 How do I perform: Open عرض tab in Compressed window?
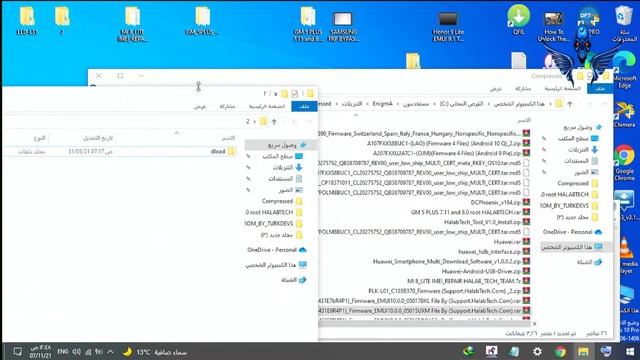point(496,89)
